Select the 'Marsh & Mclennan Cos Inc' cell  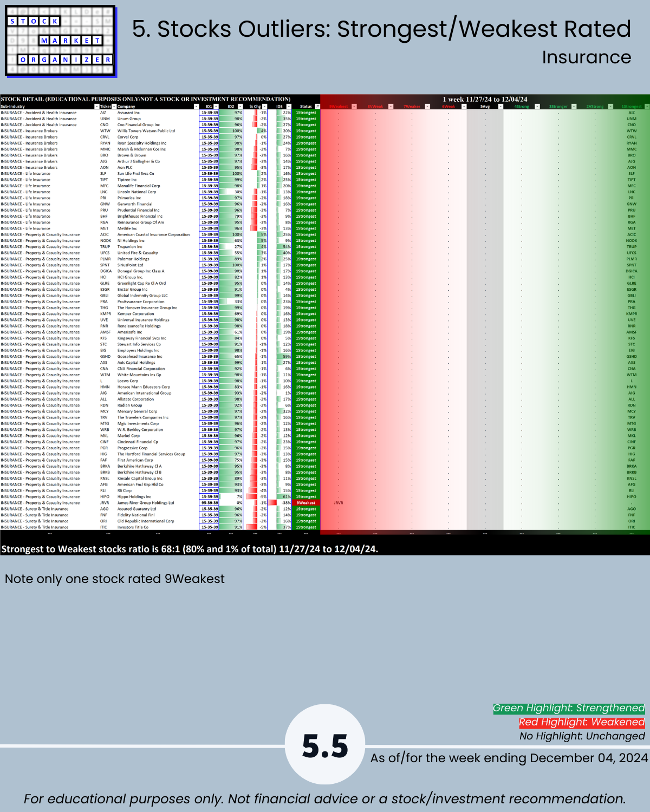pos(142,149)
